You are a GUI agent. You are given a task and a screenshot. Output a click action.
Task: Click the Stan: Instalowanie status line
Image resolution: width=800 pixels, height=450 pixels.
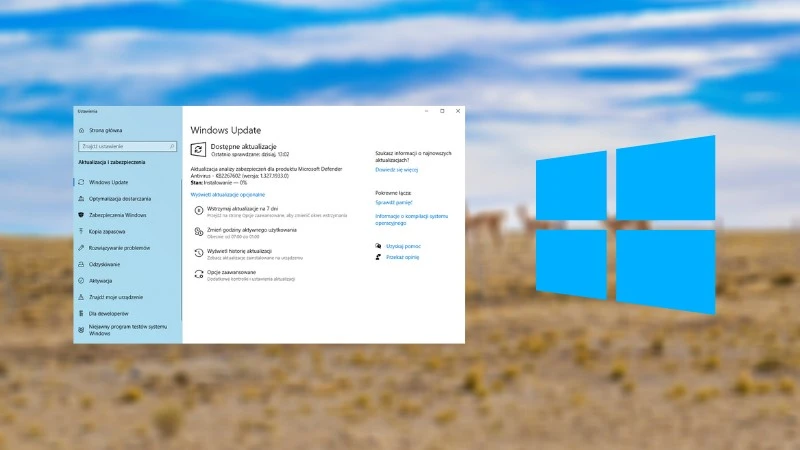pos(219,182)
